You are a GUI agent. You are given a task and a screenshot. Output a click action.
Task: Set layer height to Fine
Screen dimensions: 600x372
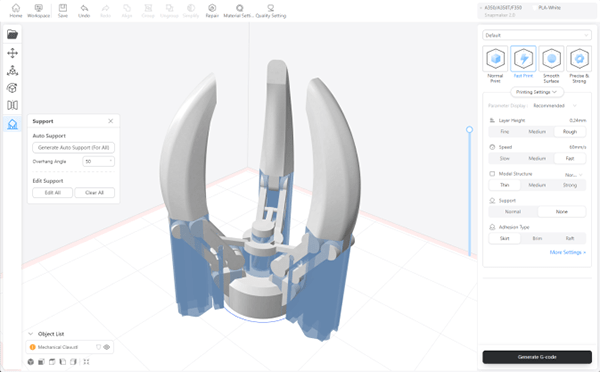coord(505,132)
